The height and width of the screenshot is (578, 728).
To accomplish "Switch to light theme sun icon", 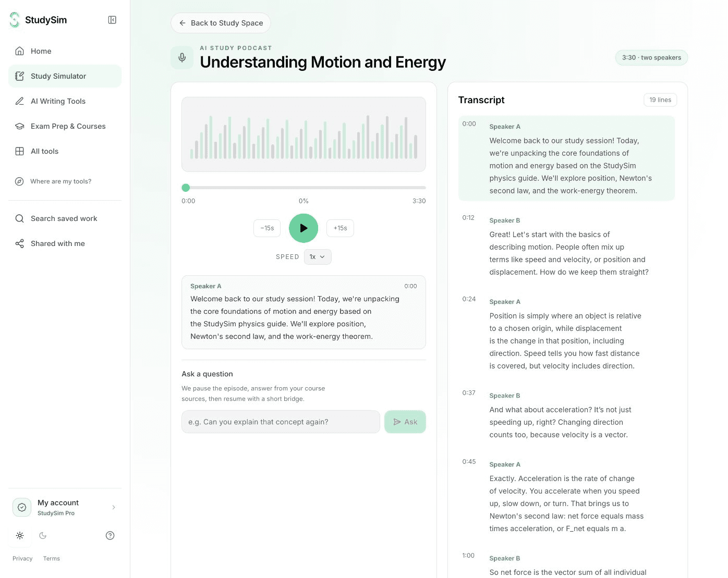I will pyautogui.click(x=20, y=535).
